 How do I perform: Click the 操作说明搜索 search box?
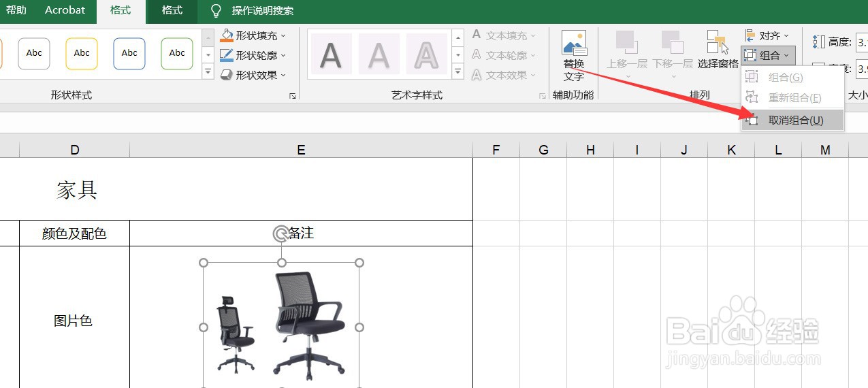click(x=263, y=11)
